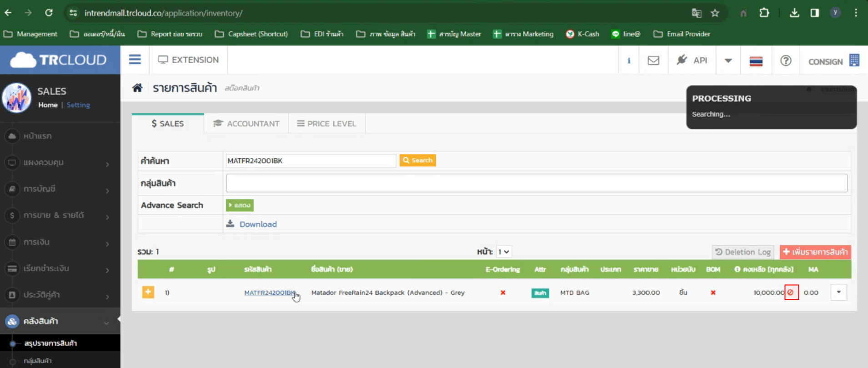The image size is (868, 368).
Task: Open หน้าแรก in sidebar
Action: (x=37, y=136)
